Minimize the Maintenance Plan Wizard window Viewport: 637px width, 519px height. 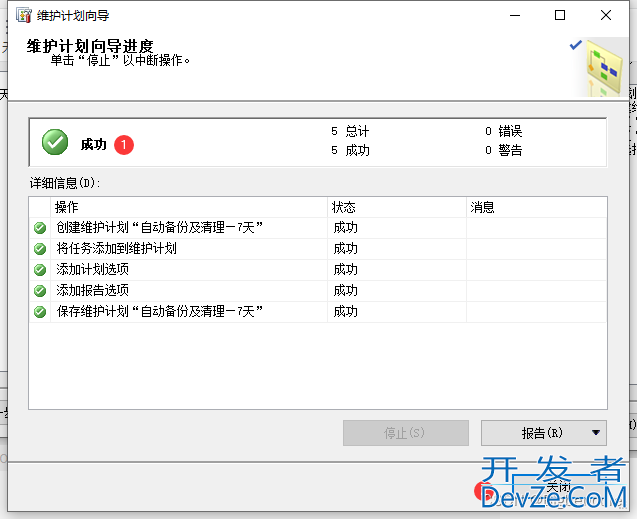click(515, 15)
